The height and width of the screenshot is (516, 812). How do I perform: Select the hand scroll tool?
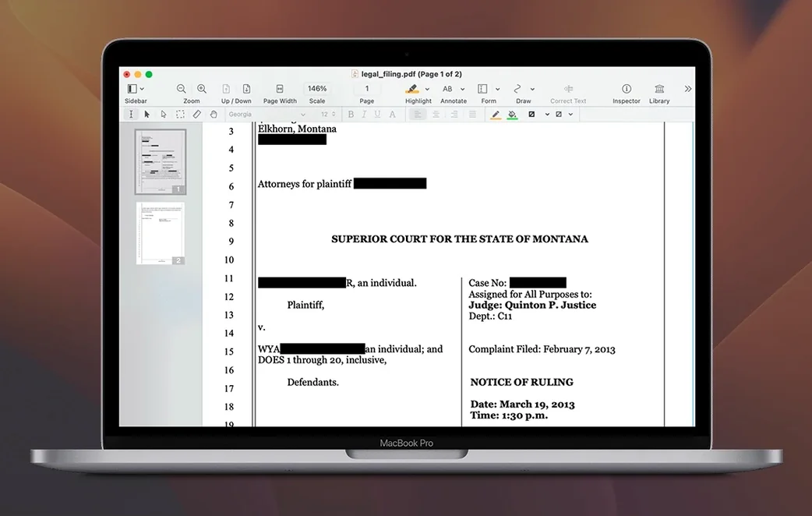pyautogui.click(x=214, y=114)
